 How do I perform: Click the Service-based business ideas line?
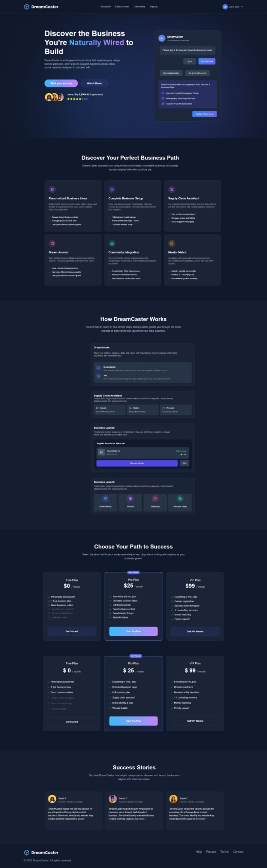tap(65, 217)
